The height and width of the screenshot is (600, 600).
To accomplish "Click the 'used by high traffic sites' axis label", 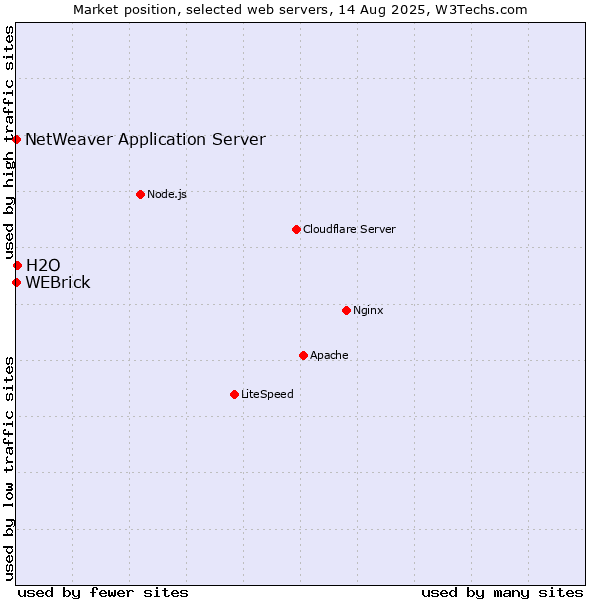I will coord(8,143).
